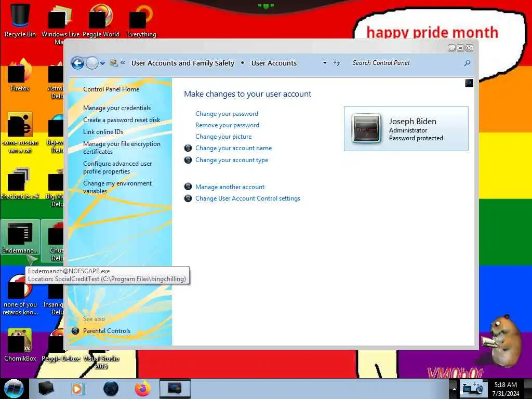532x399 pixels.
Task: Open the Windows Start orb
Action: (x=14, y=389)
